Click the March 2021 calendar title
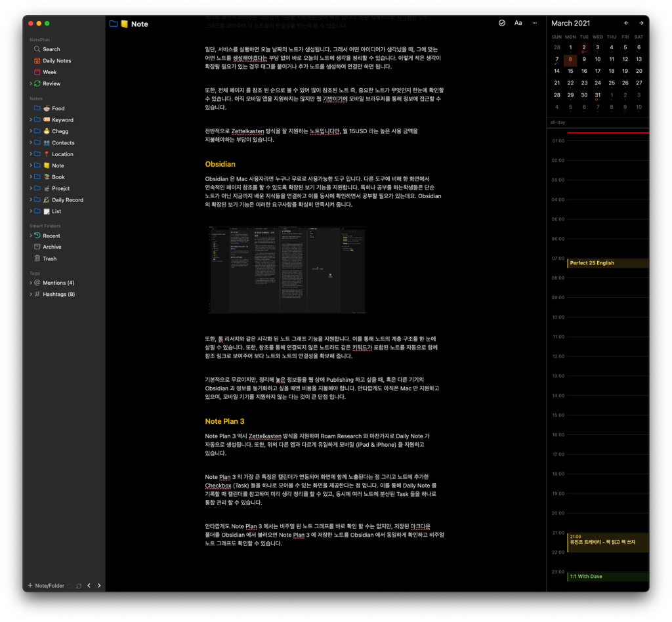 click(570, 23)
